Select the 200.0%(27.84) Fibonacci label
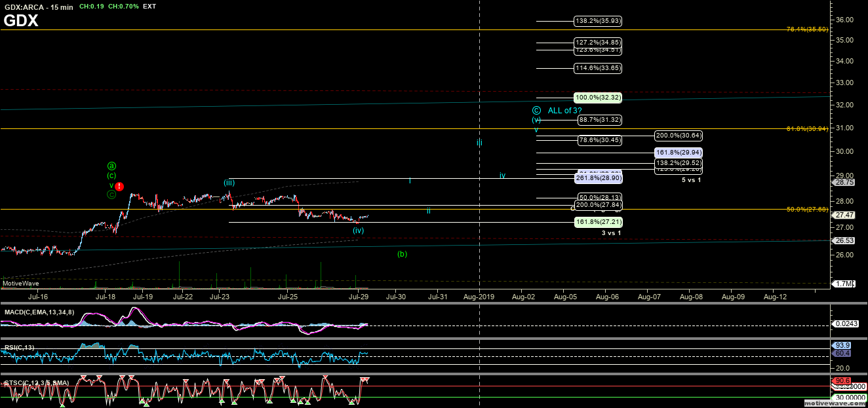This screenshot has height=408, width=868. click(x=598, y=205)
